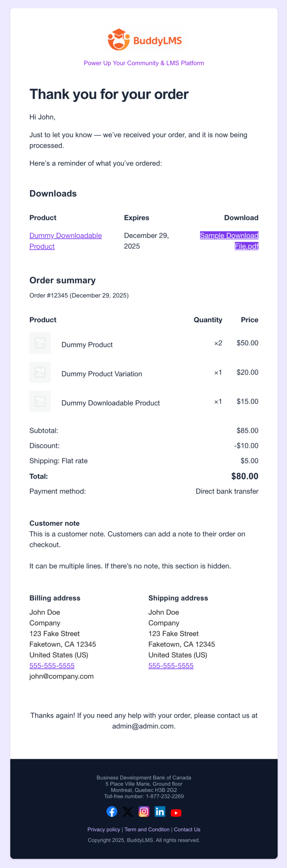The image size is (287, 868).
Task: Click the john@company.com billing email
Action: tap(61, 676)
